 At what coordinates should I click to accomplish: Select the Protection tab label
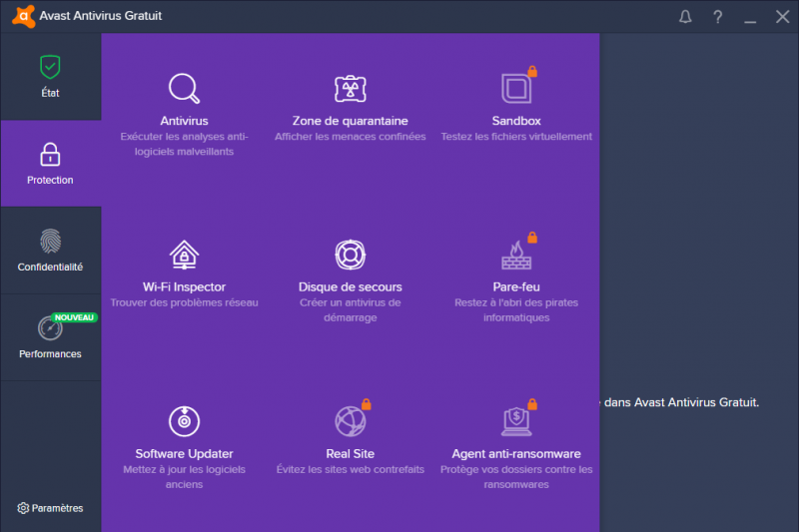[x=50, y=180]
